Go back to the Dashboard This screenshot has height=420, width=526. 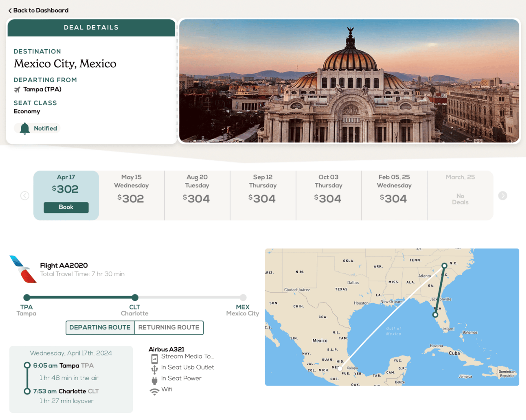[x=38, y=10]
